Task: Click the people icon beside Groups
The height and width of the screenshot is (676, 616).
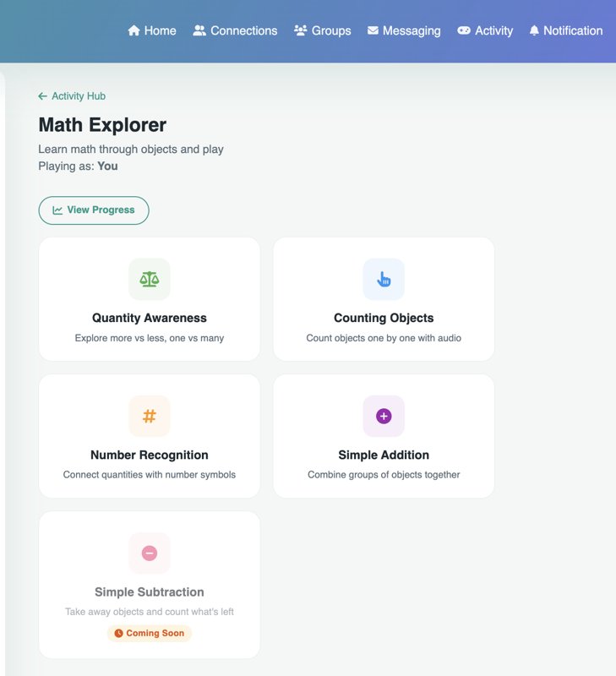Action: [300, 30]
